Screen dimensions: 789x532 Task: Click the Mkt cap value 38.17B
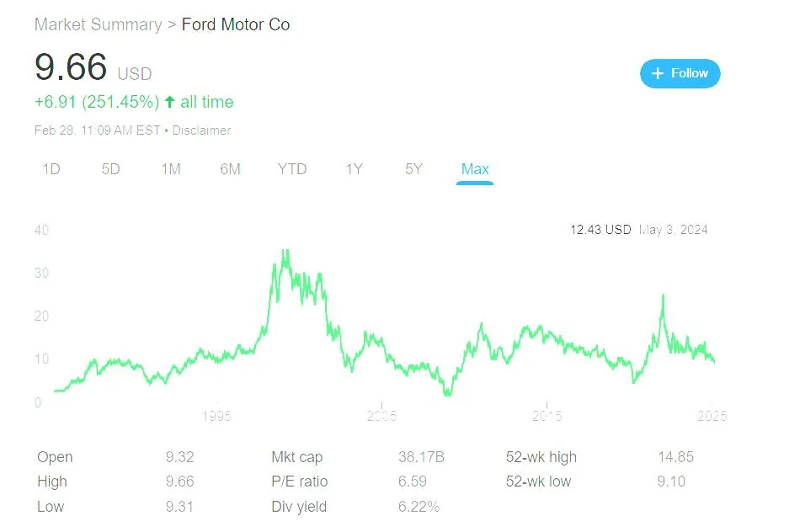[x=419, y=457]
